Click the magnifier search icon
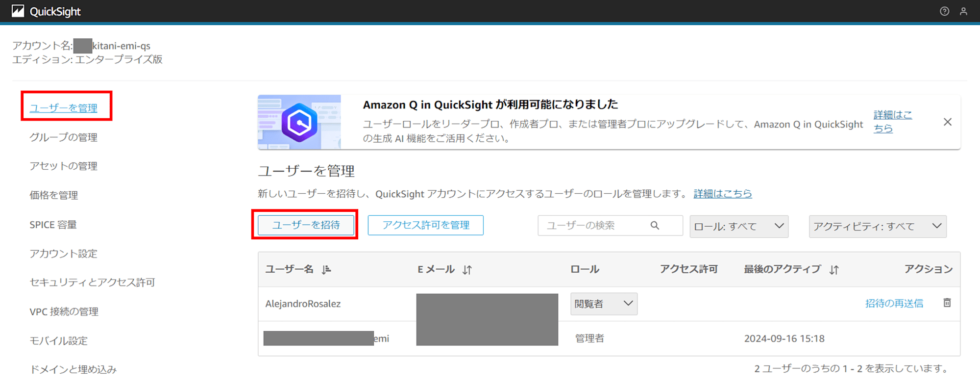980x388 pixels. pyautogui.click(x=655, y=225)
